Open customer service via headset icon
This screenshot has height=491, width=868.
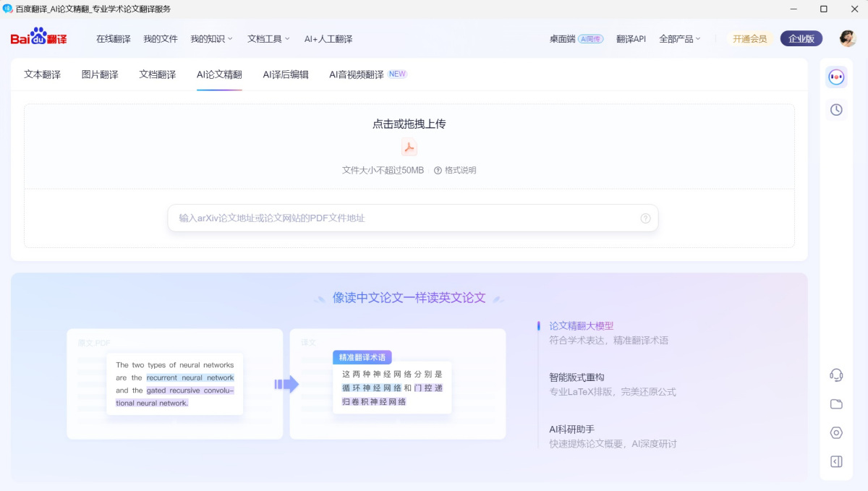[x=836, y=375]
